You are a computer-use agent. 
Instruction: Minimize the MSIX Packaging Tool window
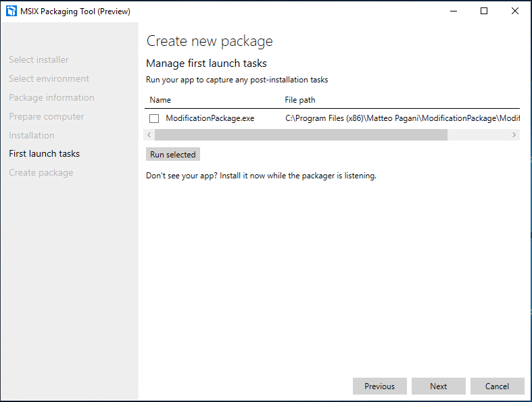click(454, 11)
